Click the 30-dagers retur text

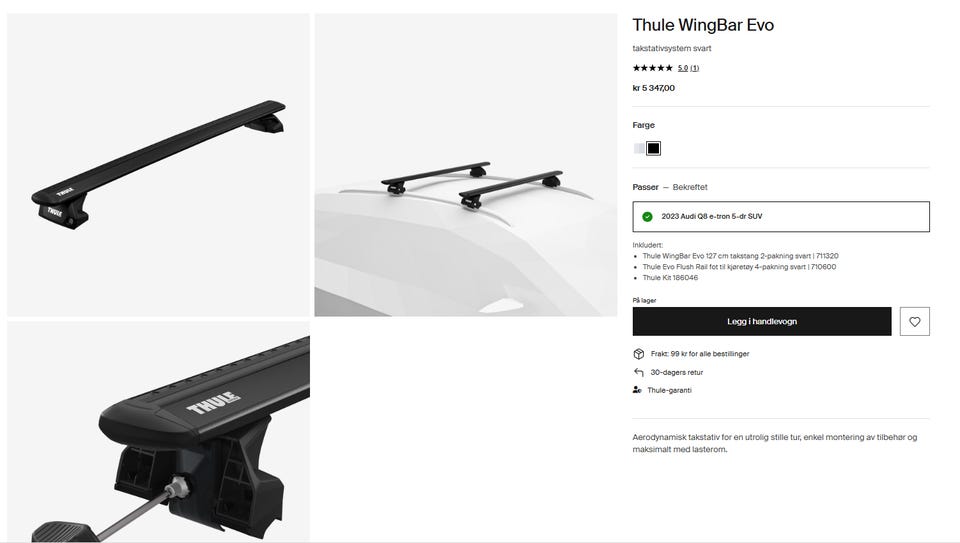pyautogui.click(x=677, y=372)
